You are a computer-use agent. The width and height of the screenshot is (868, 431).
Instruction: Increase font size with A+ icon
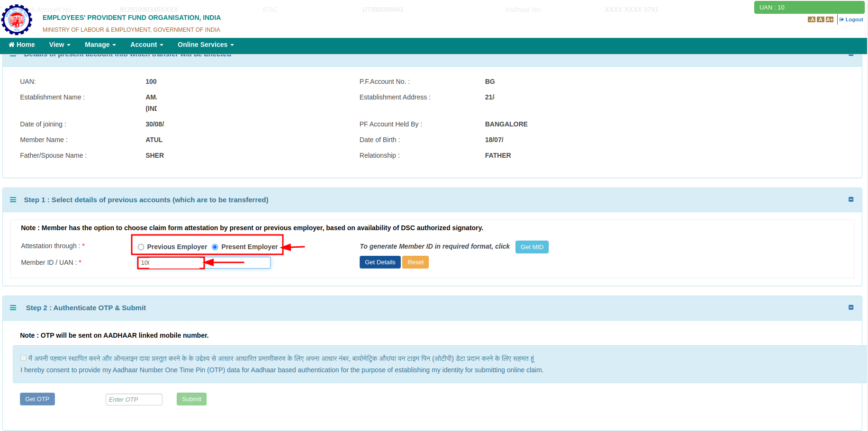coord(830,19)
